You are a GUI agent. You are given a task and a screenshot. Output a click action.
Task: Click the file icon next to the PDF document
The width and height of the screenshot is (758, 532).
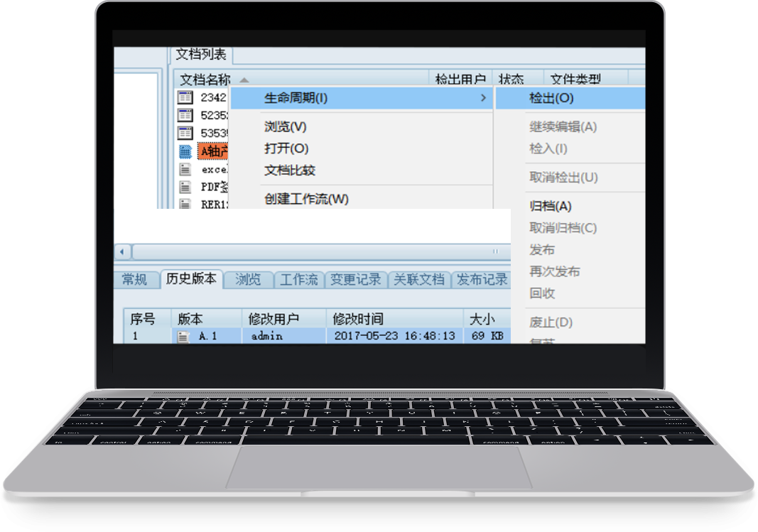click(x=185, y=187)
